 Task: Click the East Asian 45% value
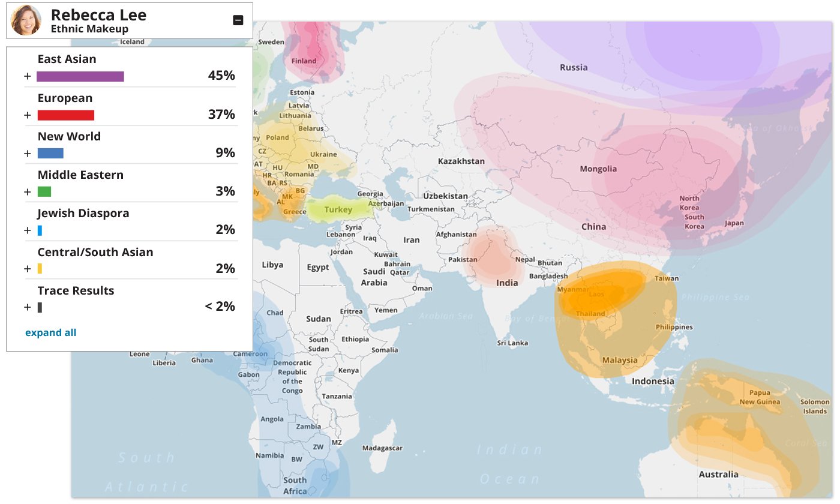(221, 76)
